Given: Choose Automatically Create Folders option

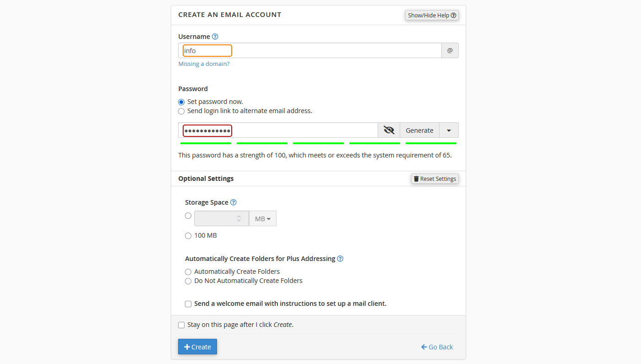Looking at the screenshot, I should (188, 272).
